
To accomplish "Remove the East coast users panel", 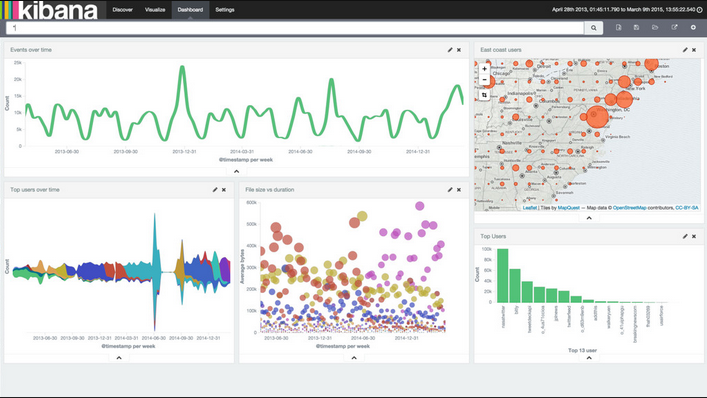I will pos(694,50).
